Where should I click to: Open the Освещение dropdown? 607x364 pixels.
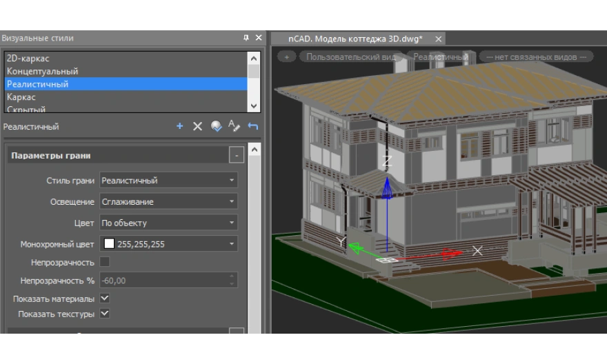(168, 202)
